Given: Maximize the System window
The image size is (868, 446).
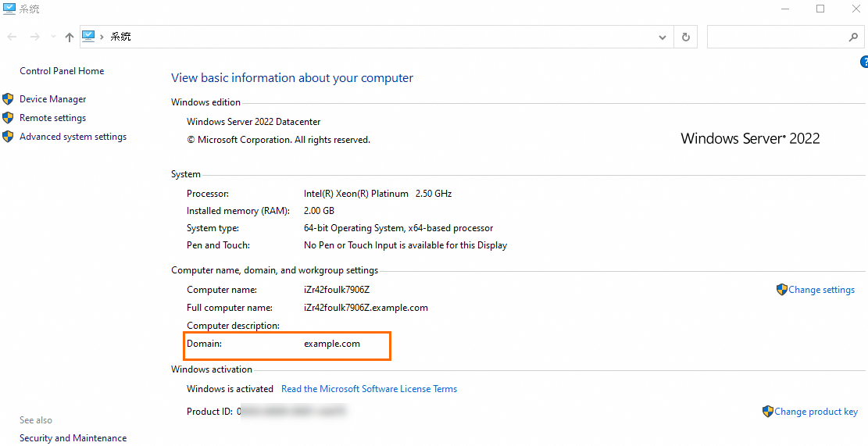Looking at the screenshot, I should point(820,9).
